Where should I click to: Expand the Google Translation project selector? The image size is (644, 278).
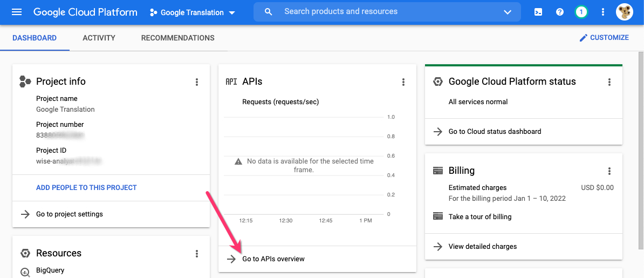pos(193,12)
